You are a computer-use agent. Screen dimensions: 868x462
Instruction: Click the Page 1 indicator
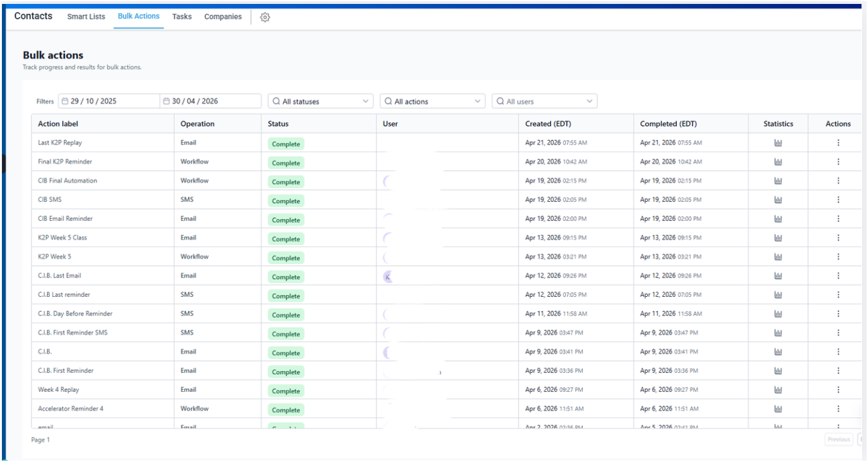coord(40,440)
